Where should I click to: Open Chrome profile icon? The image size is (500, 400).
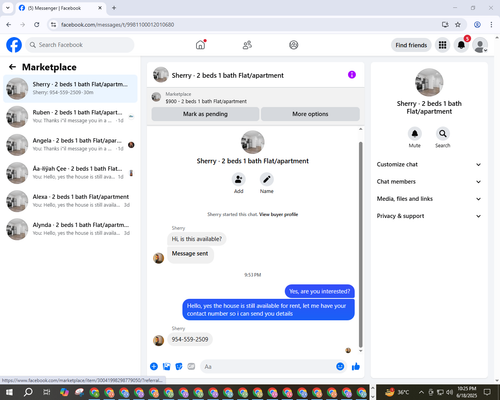point(477,25)
